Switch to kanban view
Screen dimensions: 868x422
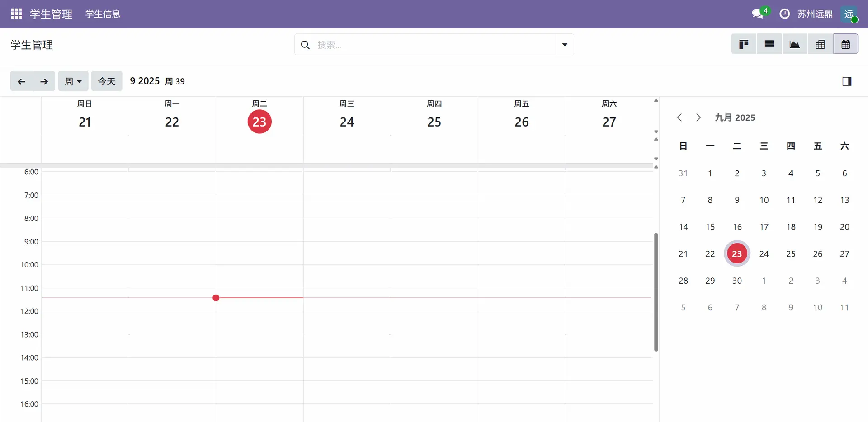tap(744, 44)
